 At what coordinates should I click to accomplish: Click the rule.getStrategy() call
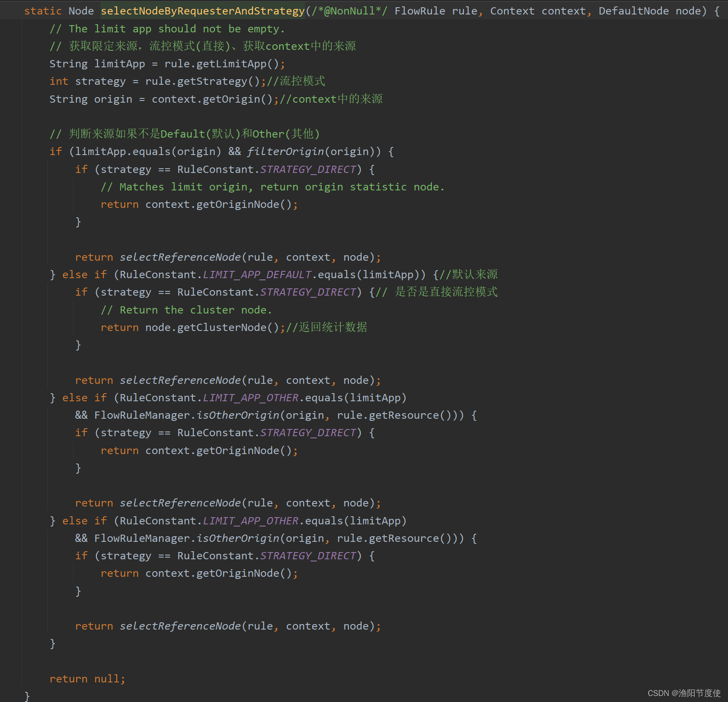click(202, 81)
